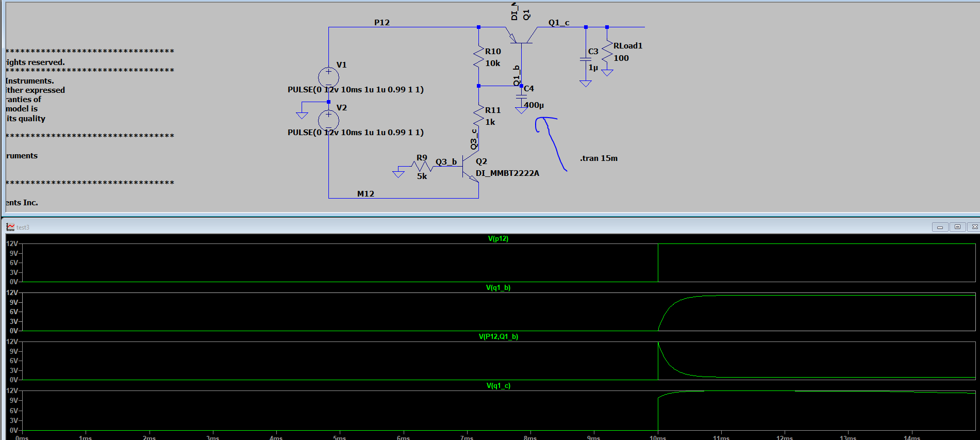The image size is (980, 440).
Task: Click the 10k value of R10
Action: tap(492, 63)
